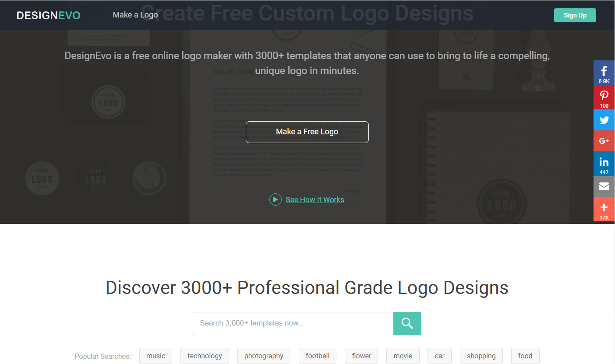Select the shopping search tag

coord(481,356)
